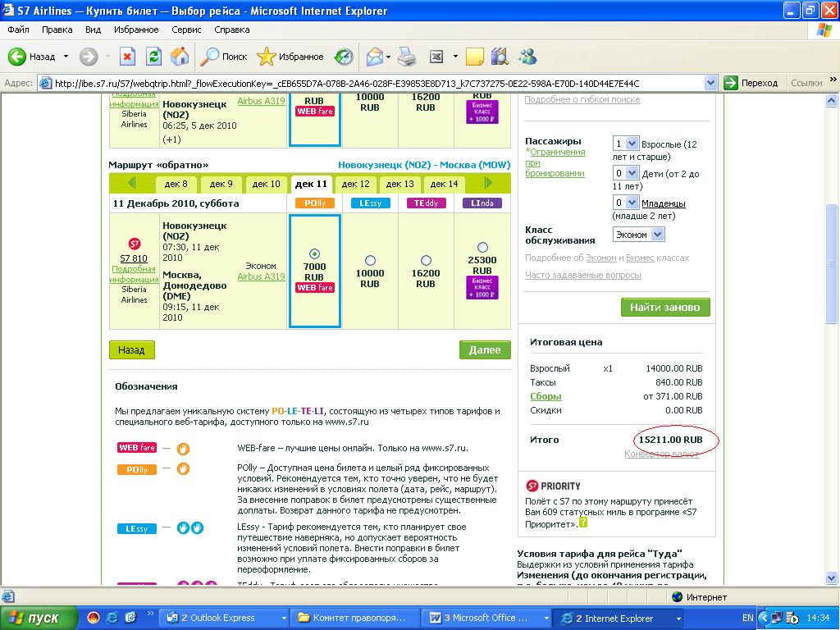
Task: Click the Internet Explorer quick launch icon
Action: (112, 618)
